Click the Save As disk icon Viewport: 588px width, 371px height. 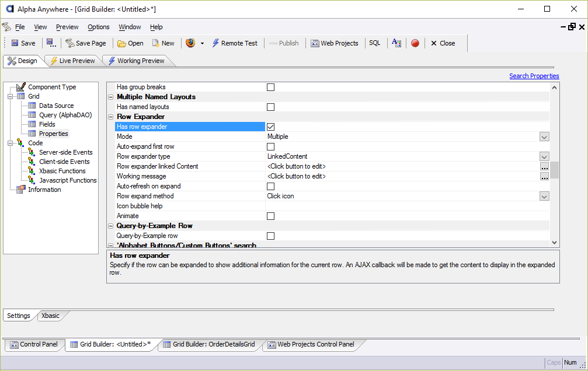[51, 43]
